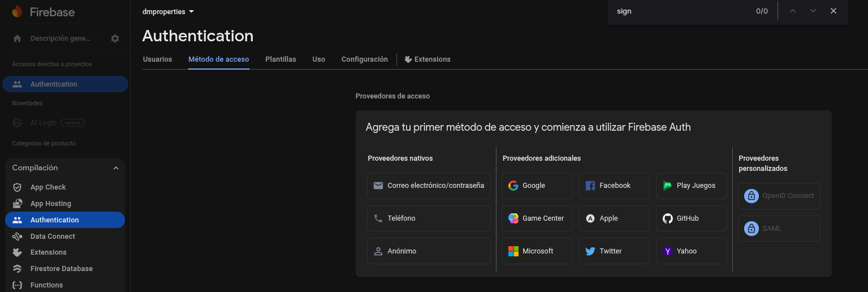
Task: Close the find bar
Action: pyautogui.click(x=834, y=11)
